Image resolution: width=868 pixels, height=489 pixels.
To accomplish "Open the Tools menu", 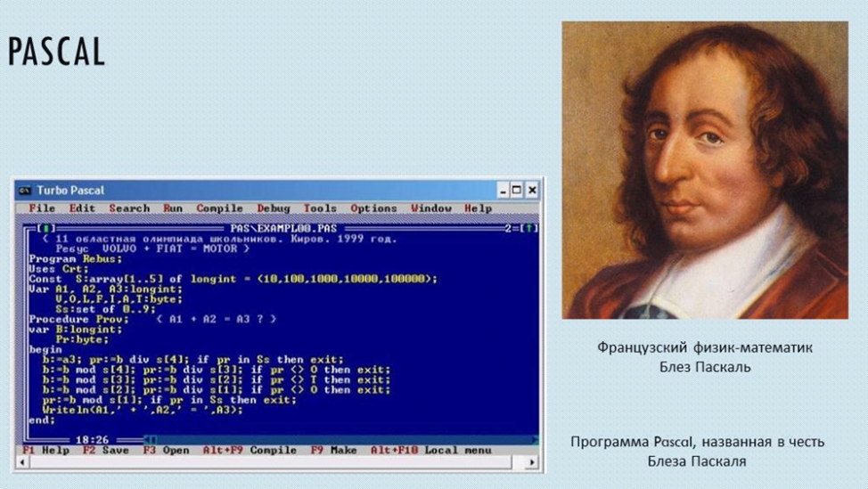I will [x=320, y=208].
